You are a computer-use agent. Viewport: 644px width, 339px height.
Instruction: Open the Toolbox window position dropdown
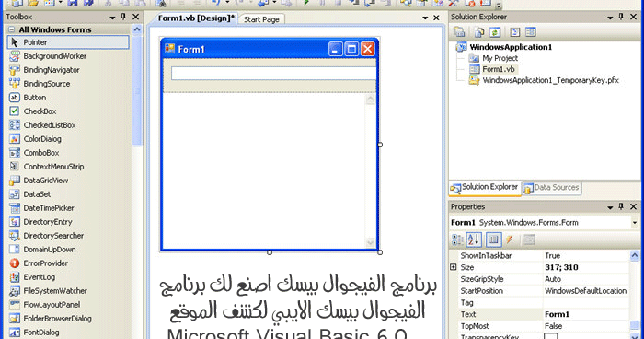112,18
